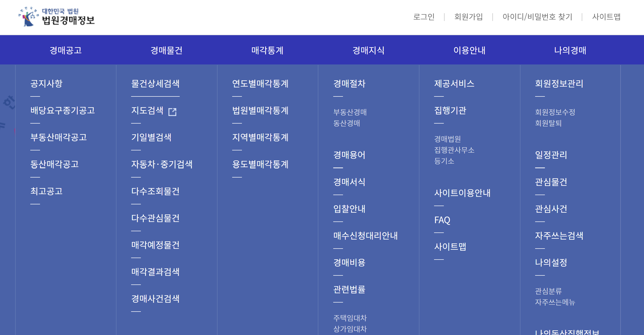The image size is (644, 335).
Task: Open 회원탈퇴 link
Action: tap(548, 123)
